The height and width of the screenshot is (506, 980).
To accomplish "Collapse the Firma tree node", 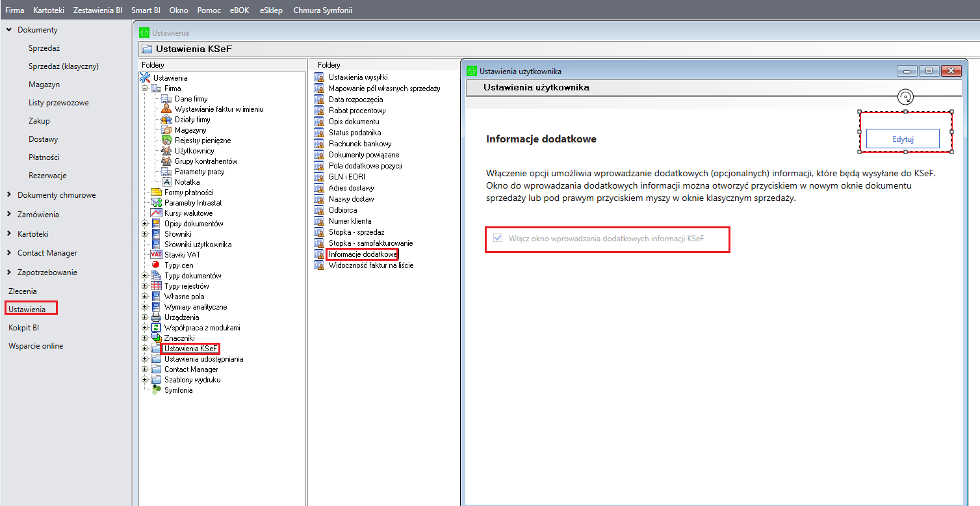I will click(144, 88).
